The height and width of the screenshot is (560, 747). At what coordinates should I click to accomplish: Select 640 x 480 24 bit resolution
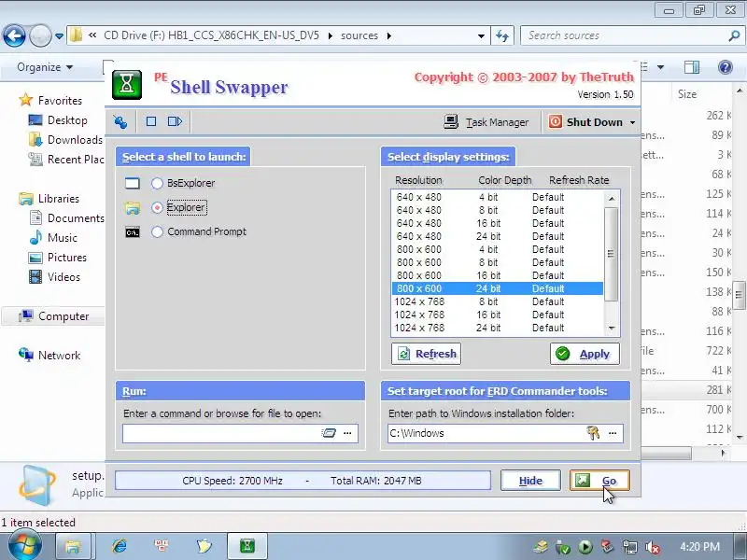point(498,236)
